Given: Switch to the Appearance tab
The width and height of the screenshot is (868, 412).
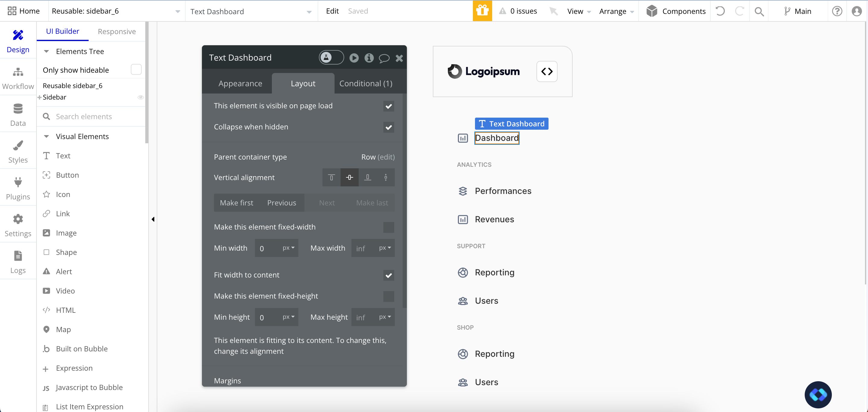Looking at the screenshot, I should pyautogui.click(x=240, y=83).
